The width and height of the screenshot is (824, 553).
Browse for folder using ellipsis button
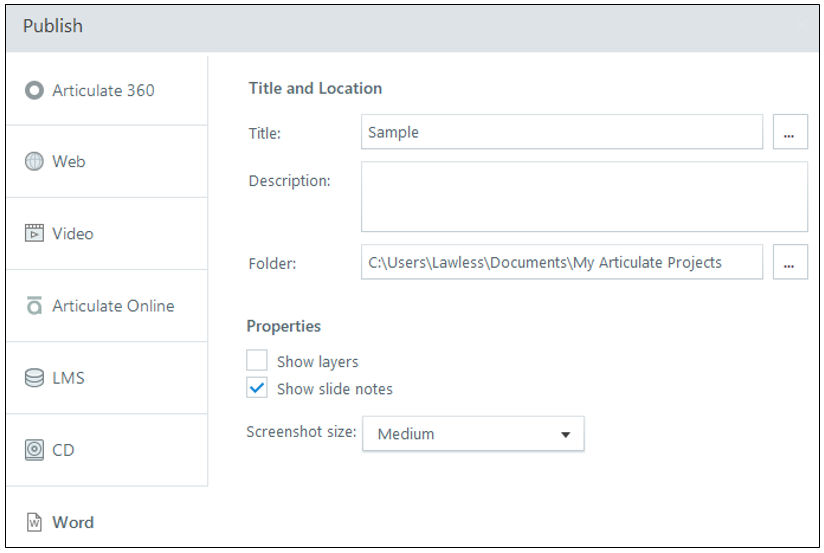pos(790,262)
